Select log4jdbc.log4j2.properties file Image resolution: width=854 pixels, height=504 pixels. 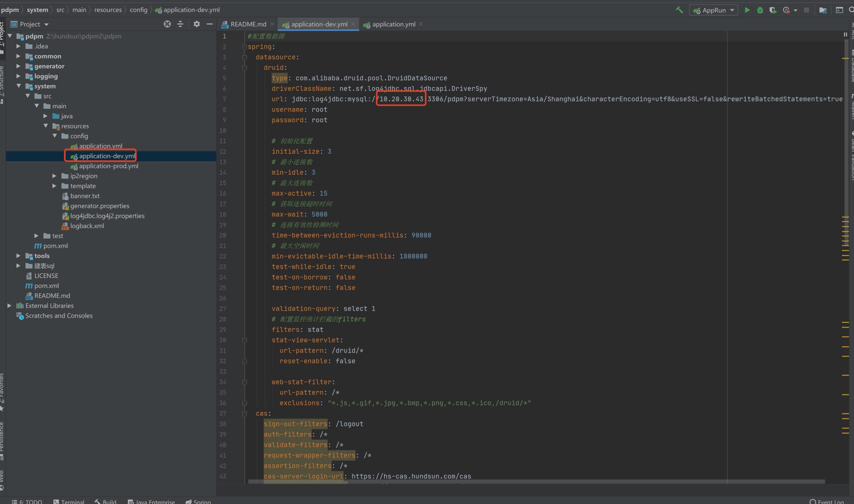(103, 216)
